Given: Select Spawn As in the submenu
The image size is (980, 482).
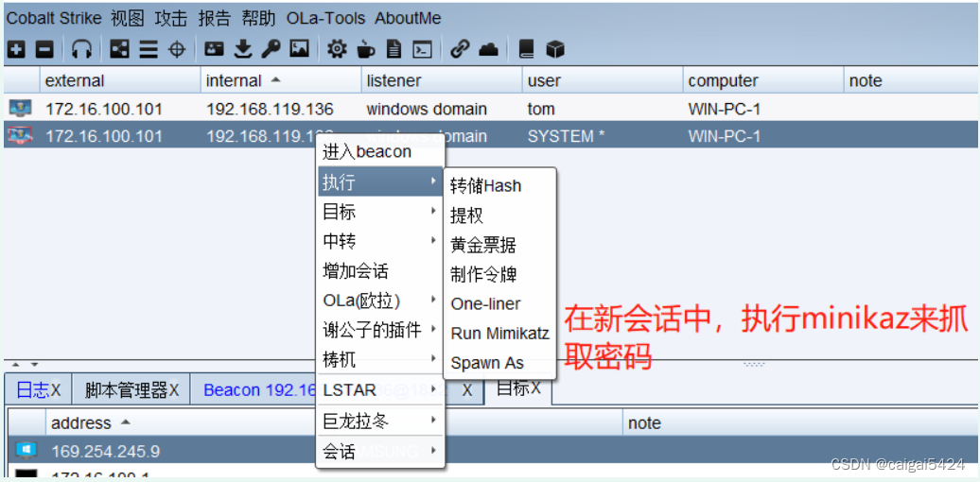Looking at the screenshot, I should pos(499,363).
